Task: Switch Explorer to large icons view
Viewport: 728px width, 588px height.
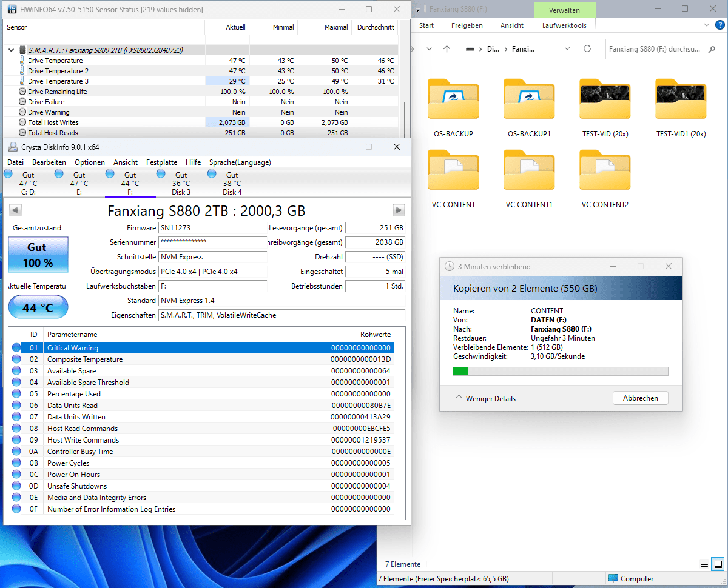Action: tap(718, 564)
